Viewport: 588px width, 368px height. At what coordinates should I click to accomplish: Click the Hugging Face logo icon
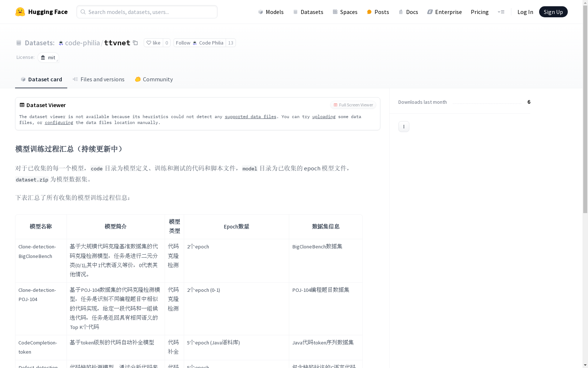(20, 12)
